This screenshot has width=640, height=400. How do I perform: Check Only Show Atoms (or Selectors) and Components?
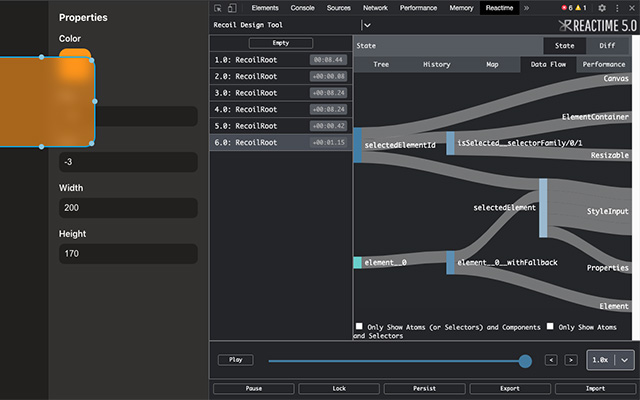(359, 326)
